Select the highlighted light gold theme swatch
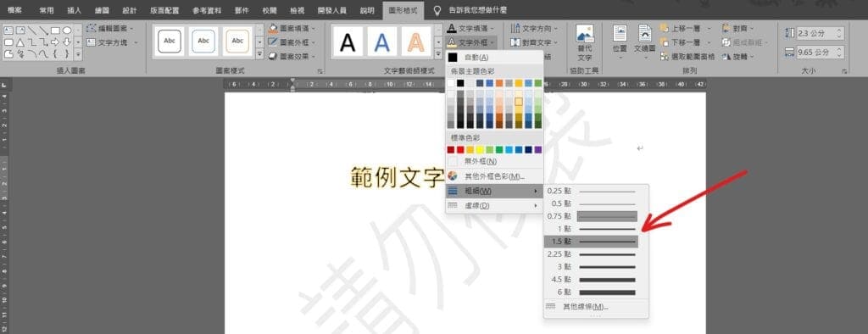 tap(519, 102)
